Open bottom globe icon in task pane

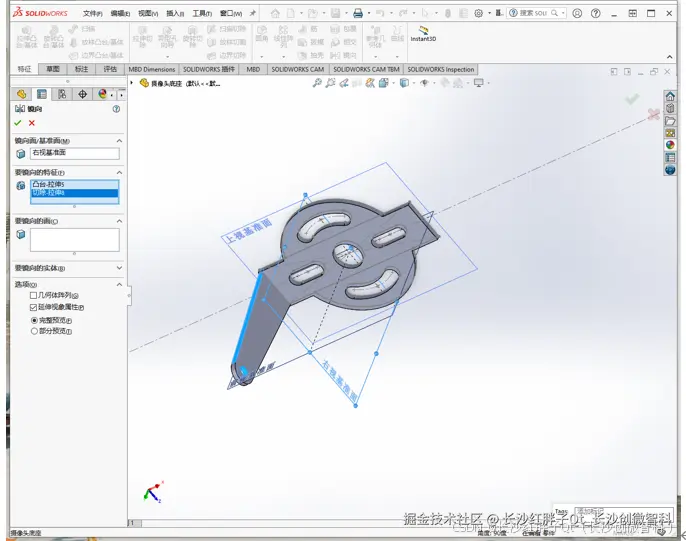click(670, 170)
